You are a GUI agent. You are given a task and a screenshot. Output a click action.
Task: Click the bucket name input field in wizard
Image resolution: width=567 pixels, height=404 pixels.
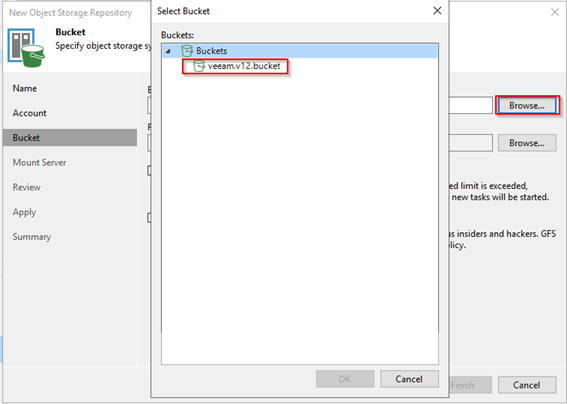[x=470, y=106]
